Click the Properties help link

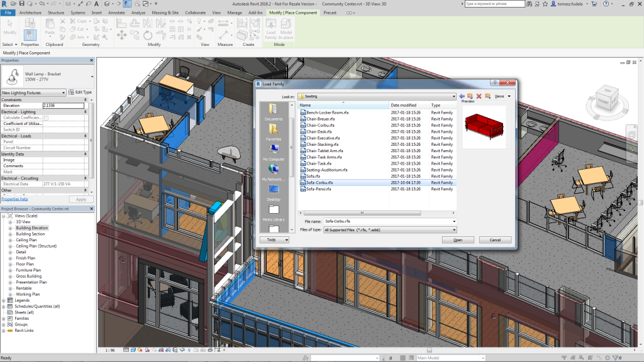click(14, 199)
